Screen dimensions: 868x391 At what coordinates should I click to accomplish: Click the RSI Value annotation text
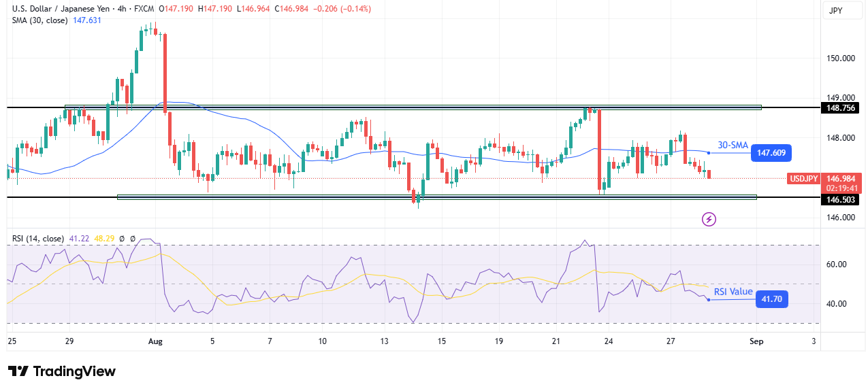click(733, 292)
